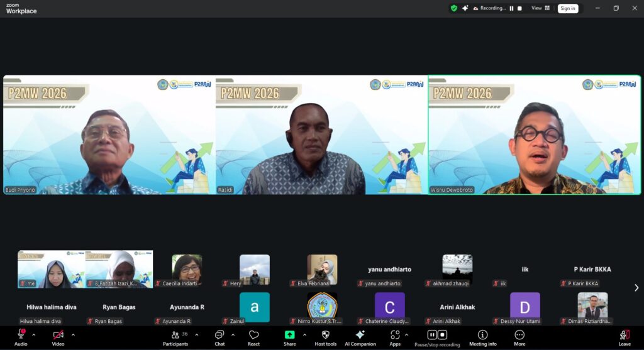Open the Apps icon in toolbar
This screenshot has height=350, width=644.
click(x=395, y=335)
